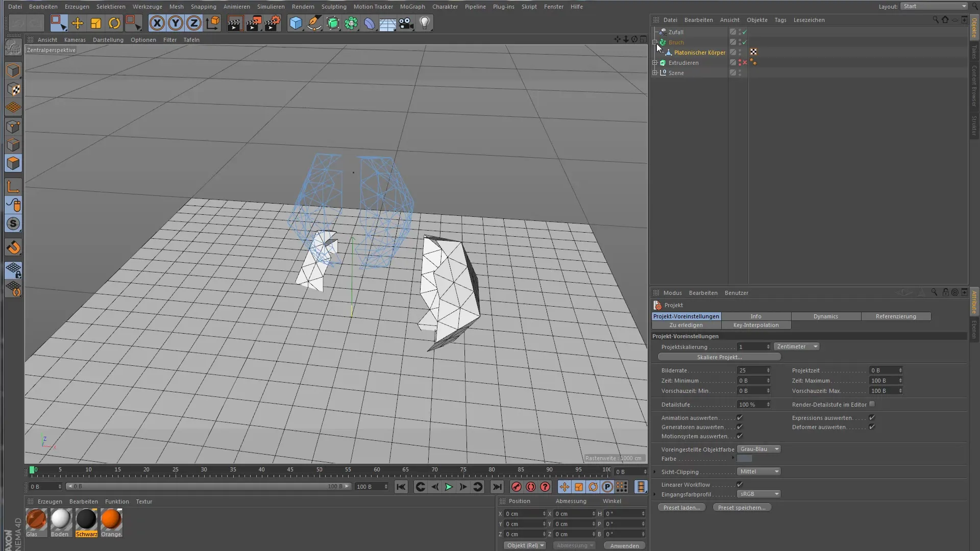
Task: Toggle Z axis lock icon
Action: [x=194, y=23]
